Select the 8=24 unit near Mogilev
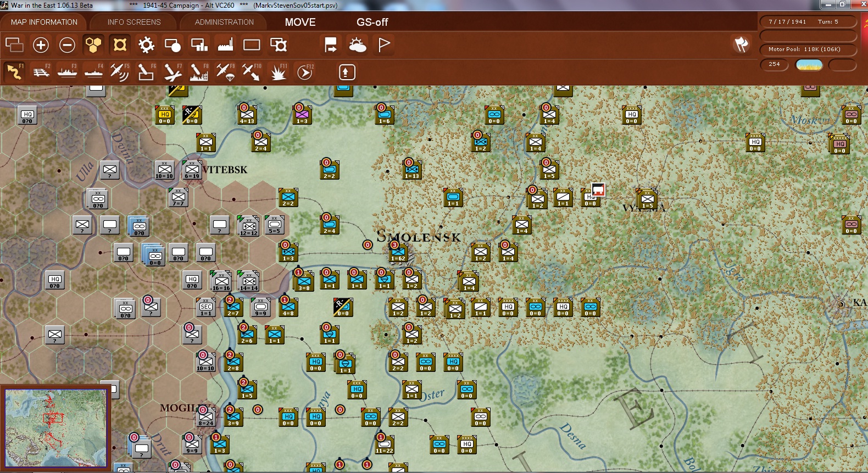The image size is (868, 473). pos(206,417)
